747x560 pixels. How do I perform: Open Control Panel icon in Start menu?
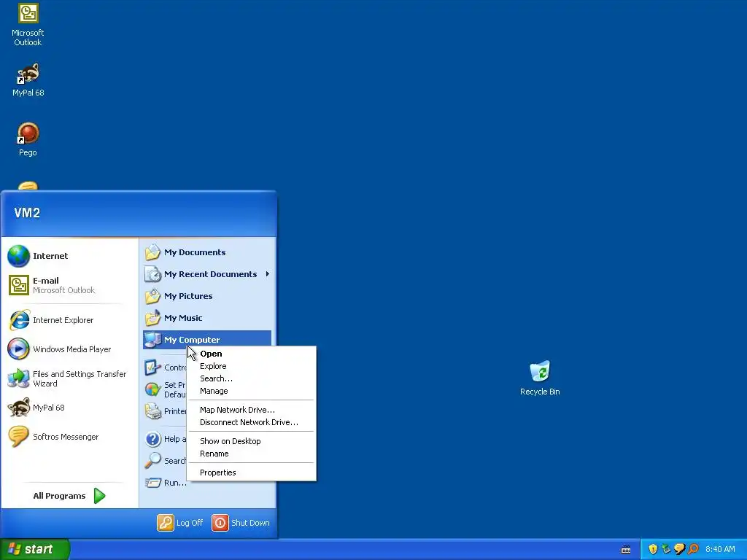pos(152,367)
